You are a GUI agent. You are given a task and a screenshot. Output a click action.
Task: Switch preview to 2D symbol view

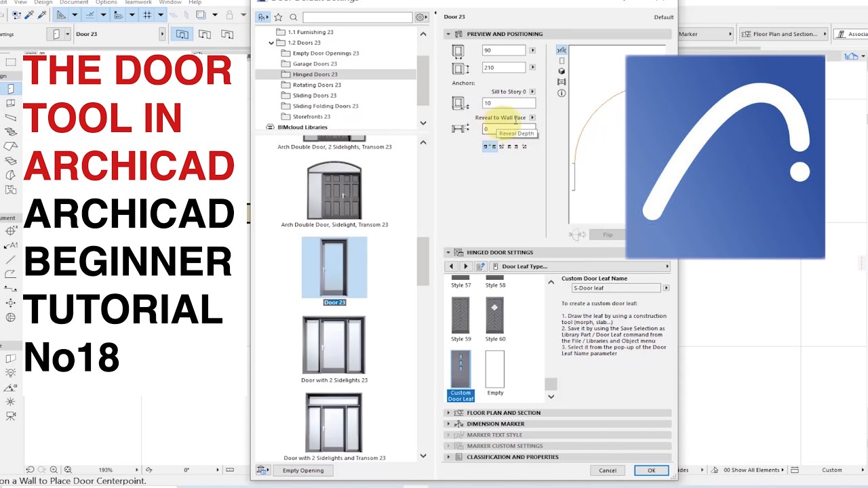(x=561, y=50)
